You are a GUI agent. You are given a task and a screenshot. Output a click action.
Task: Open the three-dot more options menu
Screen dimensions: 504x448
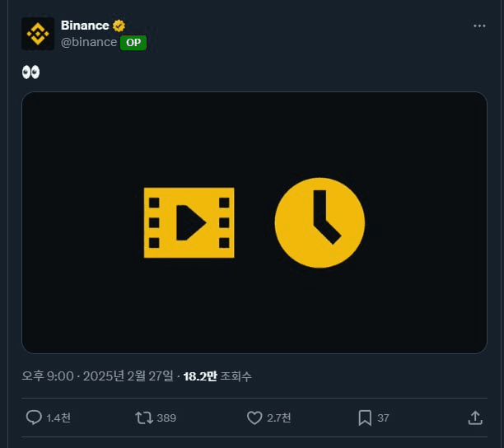pos(479,26)
